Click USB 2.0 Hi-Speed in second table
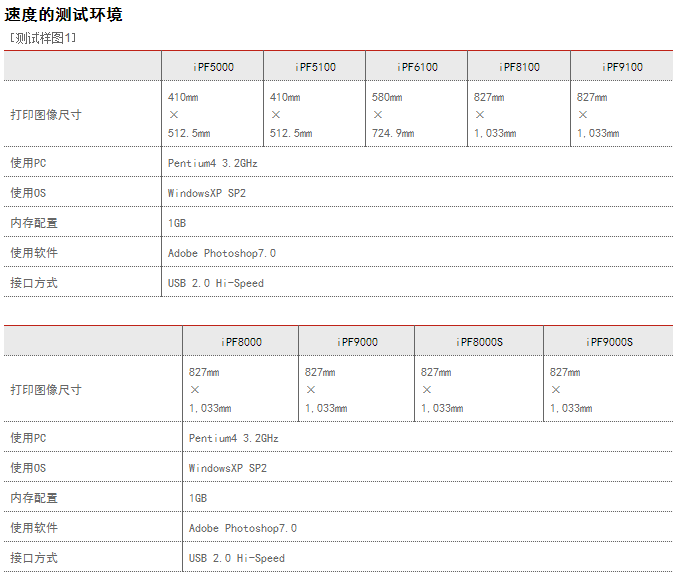 tap(237, 558)
